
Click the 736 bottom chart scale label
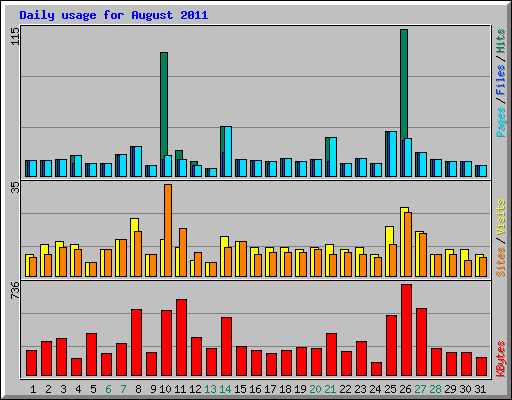tap(15, 290)
